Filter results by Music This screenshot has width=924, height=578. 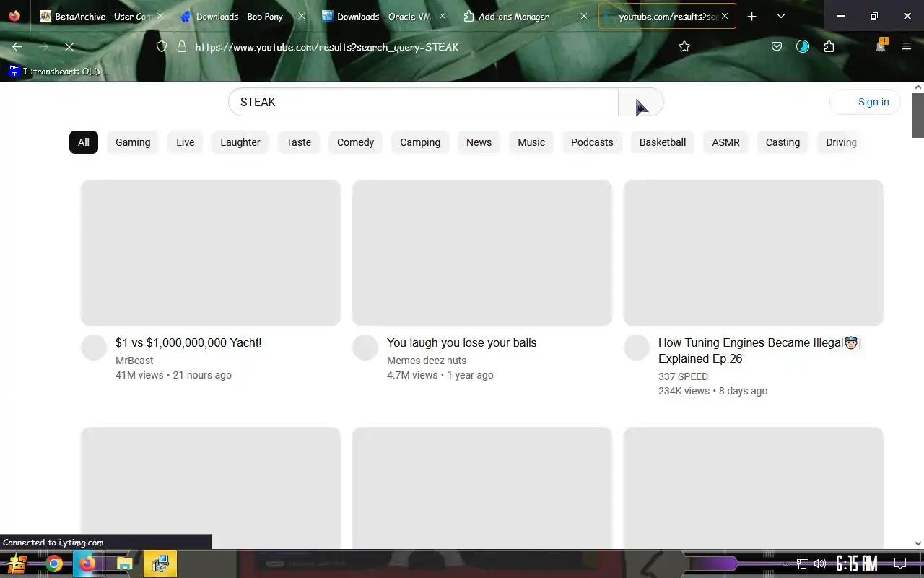[x=531, y=142]
